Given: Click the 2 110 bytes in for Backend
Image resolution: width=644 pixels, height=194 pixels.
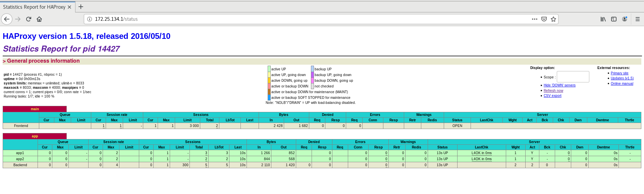Looking at the screenshot, I should click(x=266, y=165).
